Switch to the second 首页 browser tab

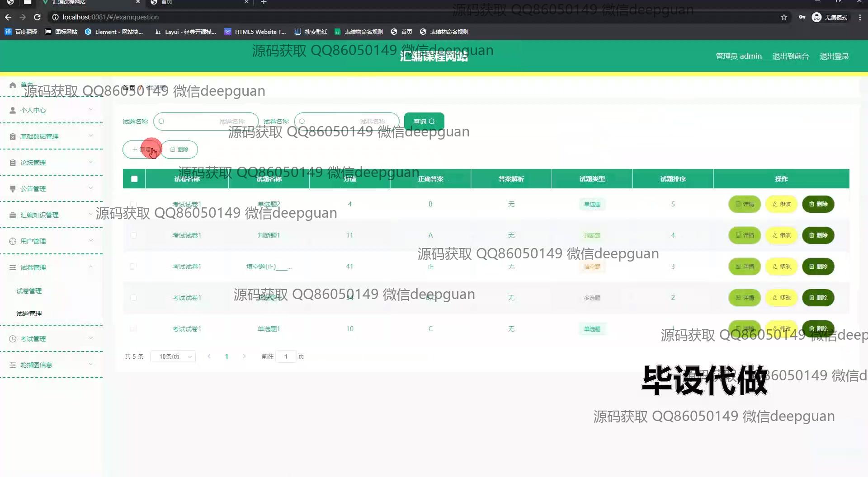(x=199, y=2)
